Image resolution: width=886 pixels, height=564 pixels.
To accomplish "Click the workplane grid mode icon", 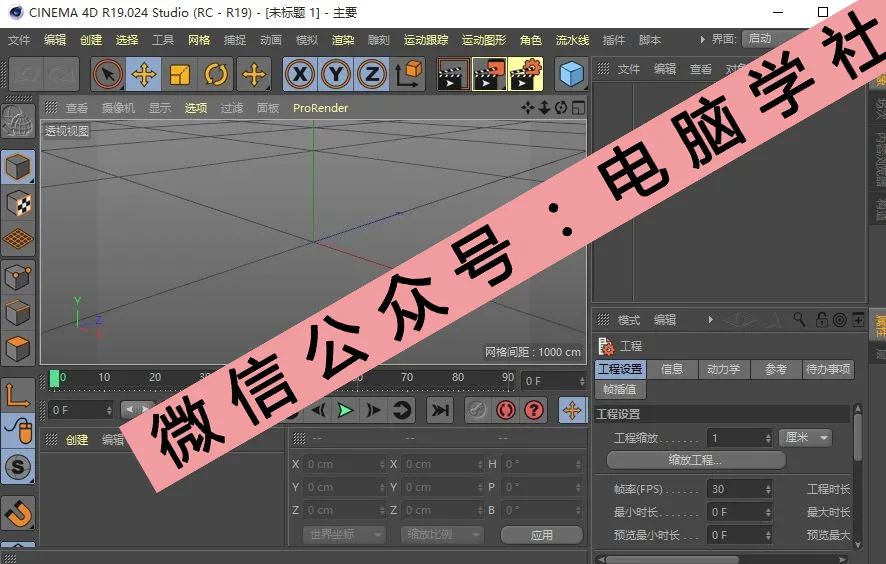I will pos(18,239).
